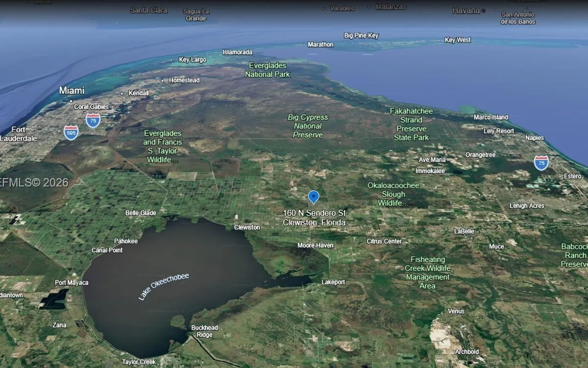Image resolution: width=588 pixels, height=368 pixels.
Task: Select Fakahatchee Strand Preserve State Park label
Action: pos(411,124)
